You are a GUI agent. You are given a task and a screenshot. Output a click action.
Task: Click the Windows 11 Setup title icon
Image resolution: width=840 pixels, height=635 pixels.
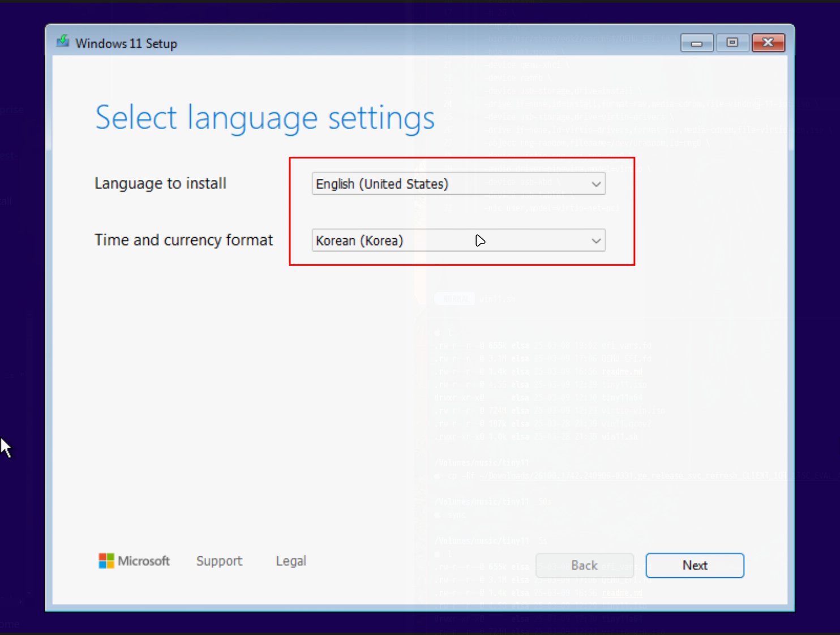click(63, 42)
